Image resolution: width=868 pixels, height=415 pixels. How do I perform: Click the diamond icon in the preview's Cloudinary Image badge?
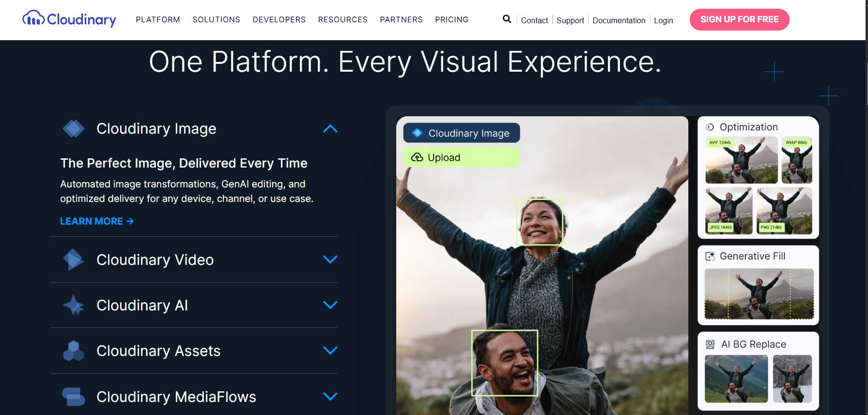point(418,133)
